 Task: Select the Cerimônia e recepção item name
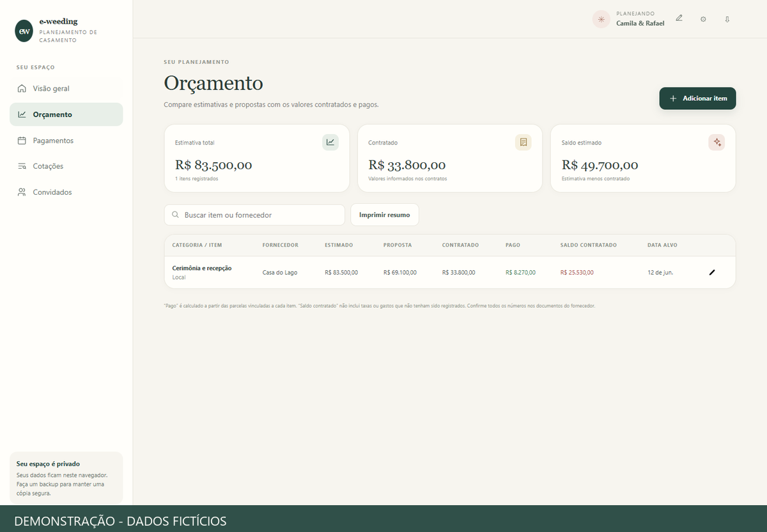pyautogui.click(x=202, y=268)
